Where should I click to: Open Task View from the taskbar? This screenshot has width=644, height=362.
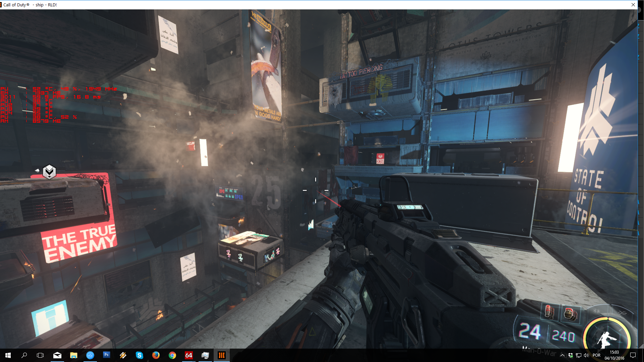[x=40, y=355]
